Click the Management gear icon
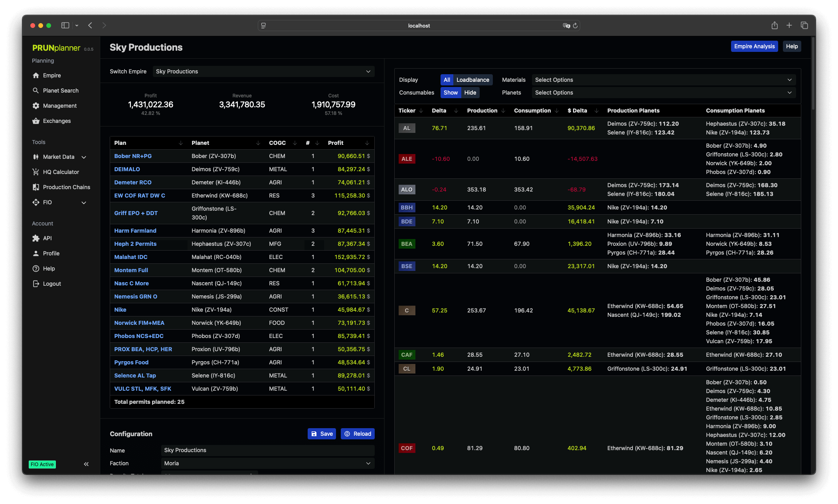The image size is (838, 504). 36,106
